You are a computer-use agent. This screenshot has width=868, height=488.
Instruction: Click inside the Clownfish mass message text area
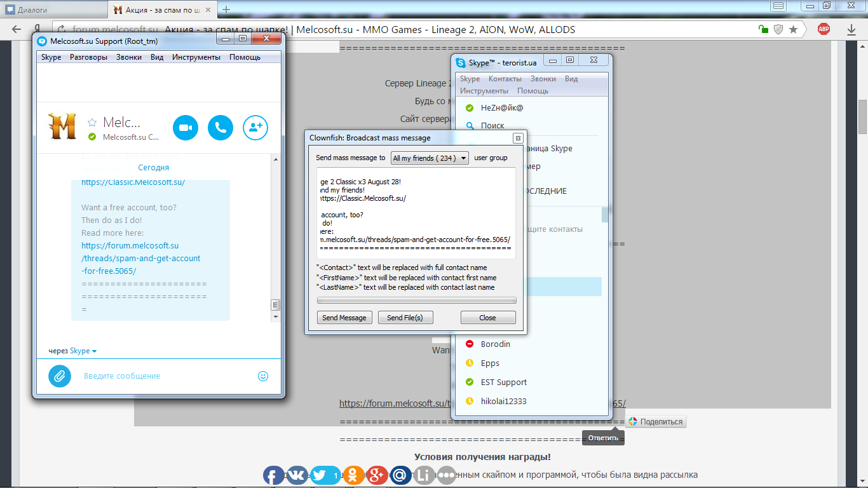416,213
